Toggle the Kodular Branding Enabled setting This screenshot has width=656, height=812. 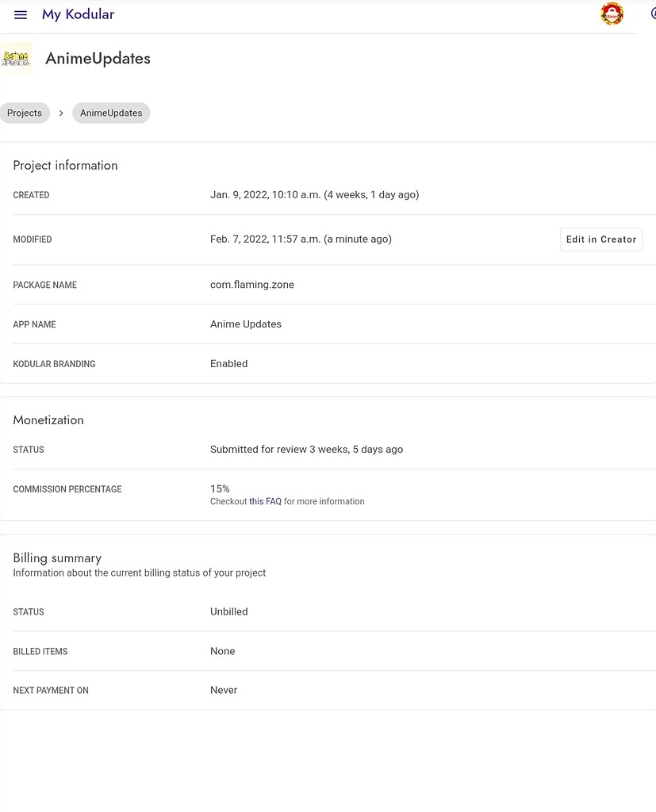coord(228,363)
